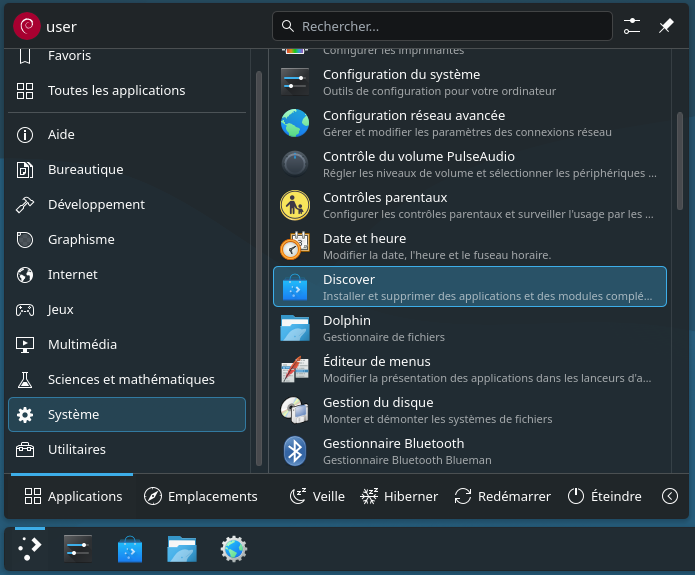
Task: Open launcher configuration sliders button
Action: [x=632, y=26]
